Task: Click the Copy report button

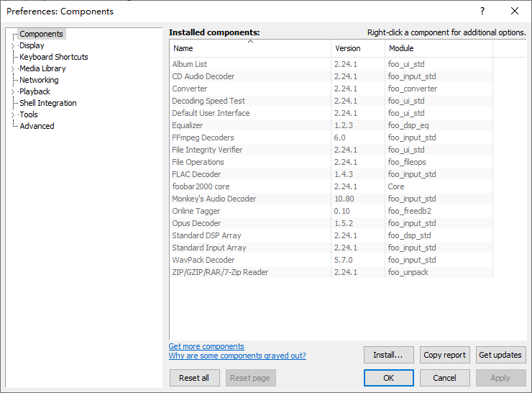Action: 444,355
